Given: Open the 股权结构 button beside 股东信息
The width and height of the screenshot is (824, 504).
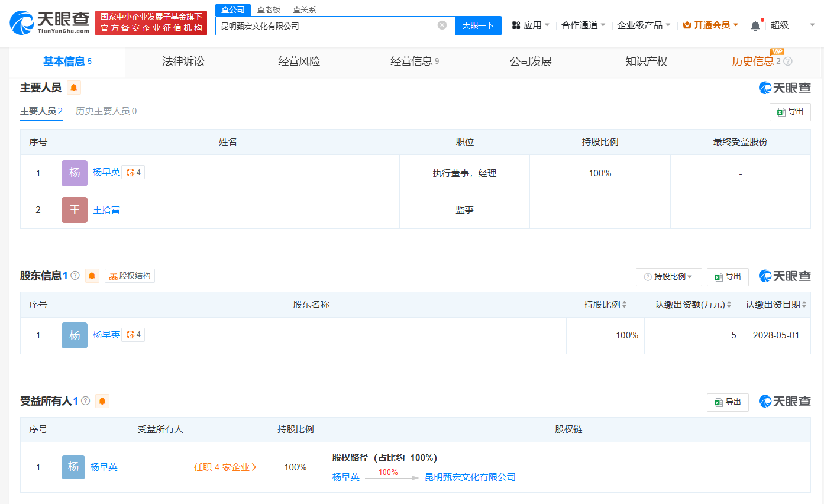Looking at the screenshot, I should tap(130, 276).
